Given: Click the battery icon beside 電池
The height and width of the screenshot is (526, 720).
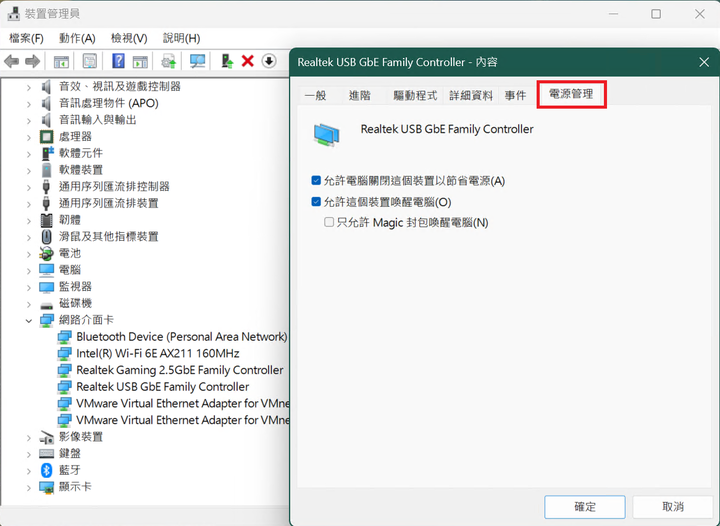Looking at the screenshot, I should point(46,253).
